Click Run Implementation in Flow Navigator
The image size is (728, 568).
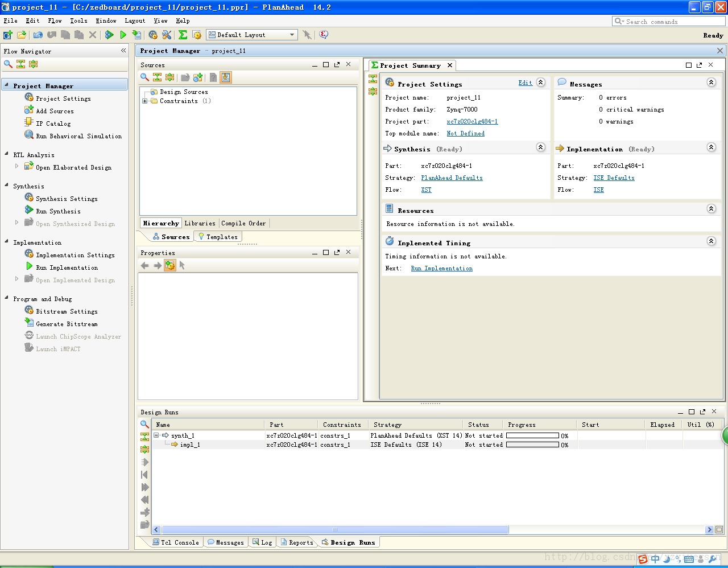67,267
